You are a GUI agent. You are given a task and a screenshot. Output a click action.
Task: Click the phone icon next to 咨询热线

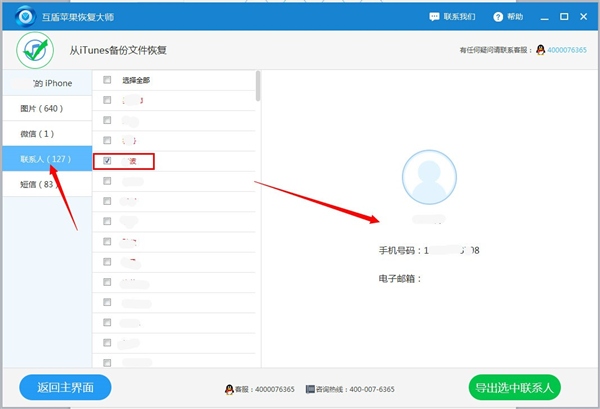coord(310,389)
